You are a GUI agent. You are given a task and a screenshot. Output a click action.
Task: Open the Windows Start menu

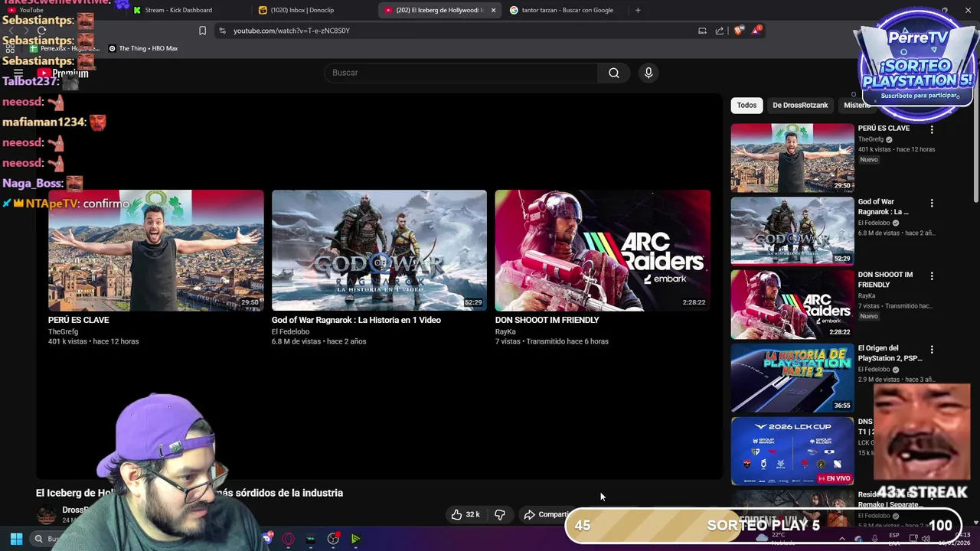tap(16, 539)
